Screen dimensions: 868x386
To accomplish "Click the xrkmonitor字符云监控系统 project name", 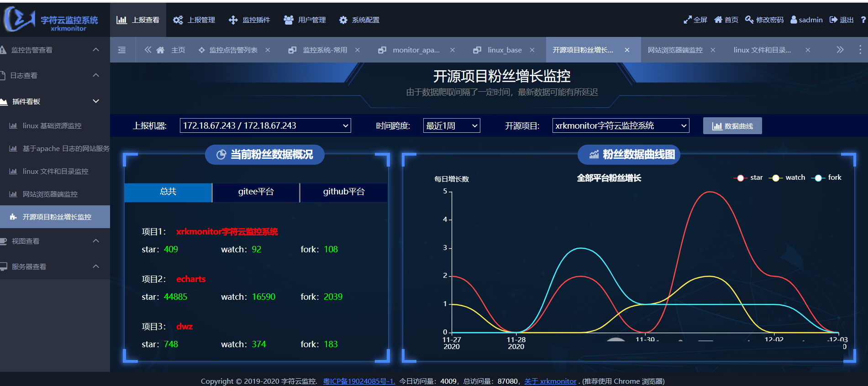I will click(x=227, y=232).
